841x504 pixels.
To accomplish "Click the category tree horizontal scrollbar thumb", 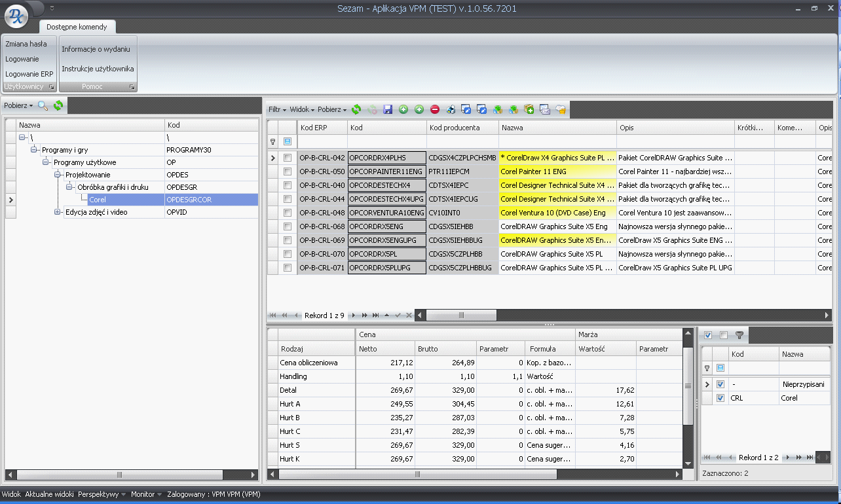I will 119,475.
